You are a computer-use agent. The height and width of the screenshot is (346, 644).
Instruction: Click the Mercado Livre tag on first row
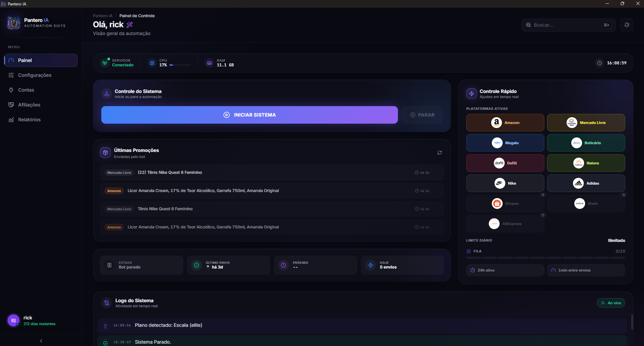(119, 172)
